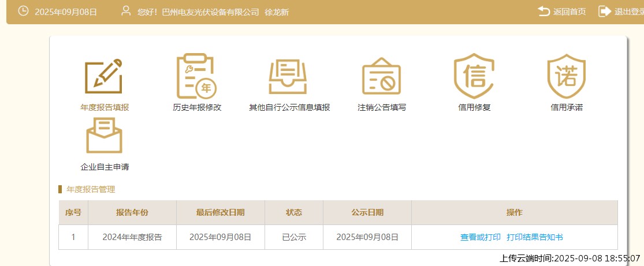The image size is (644, 266).
Task: Open the 历史年报修改 clipboard icon
Action: (196, 76)
